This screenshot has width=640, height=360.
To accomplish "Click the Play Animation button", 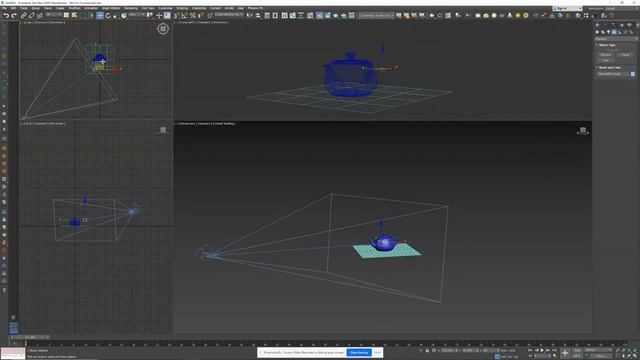I will click(542, 350).
